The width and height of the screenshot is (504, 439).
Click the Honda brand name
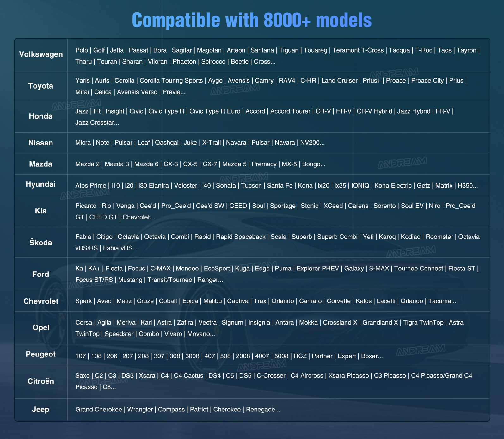40,116
